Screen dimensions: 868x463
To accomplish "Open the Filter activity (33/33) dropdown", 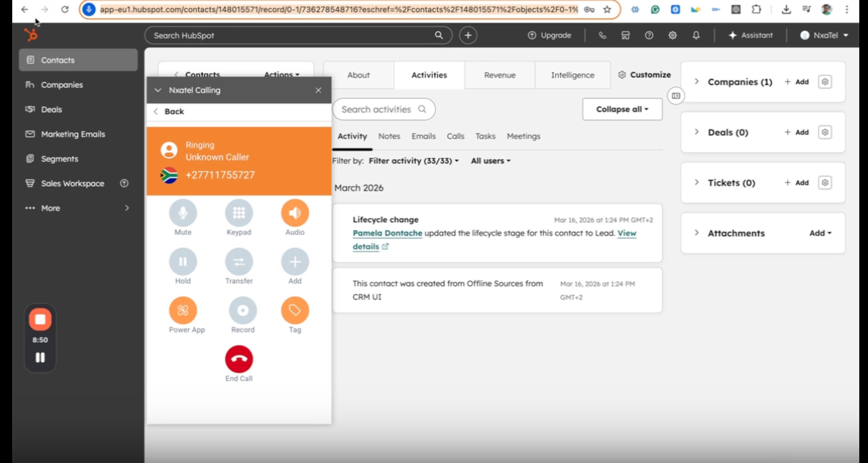I will point(414,161).
